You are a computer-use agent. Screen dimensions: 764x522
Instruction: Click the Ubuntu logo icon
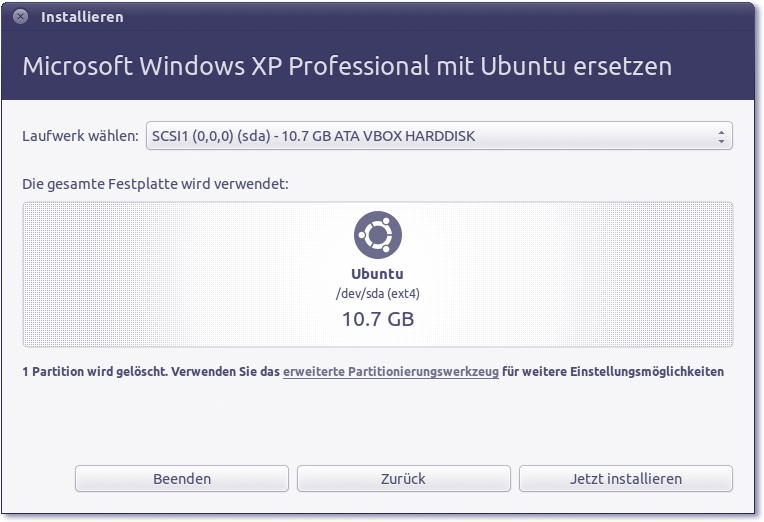(x=378, y=235)
